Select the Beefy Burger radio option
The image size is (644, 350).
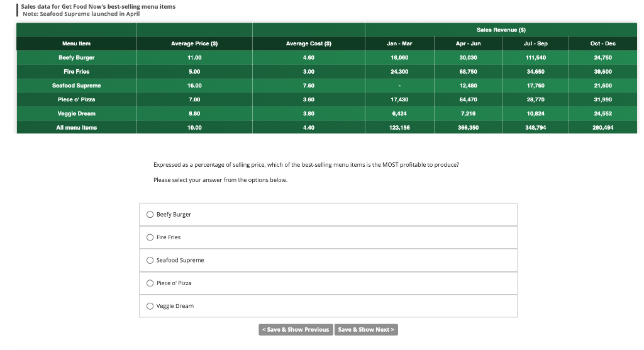pos(150,215)
